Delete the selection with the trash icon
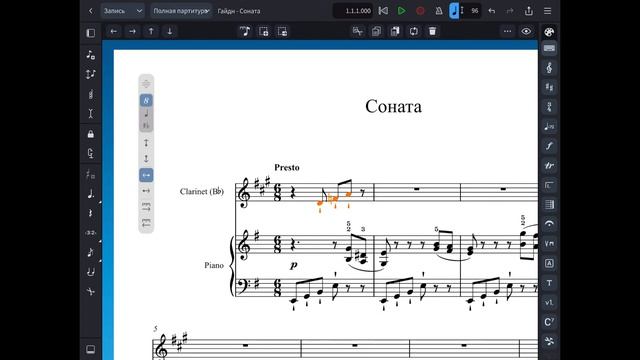 click(433, 31)
